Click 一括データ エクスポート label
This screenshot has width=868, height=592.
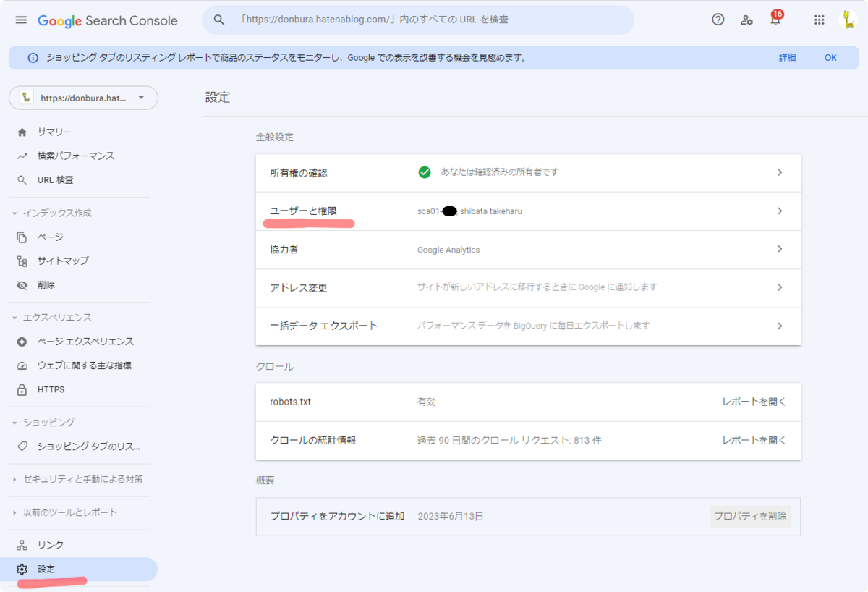point(324,326)
